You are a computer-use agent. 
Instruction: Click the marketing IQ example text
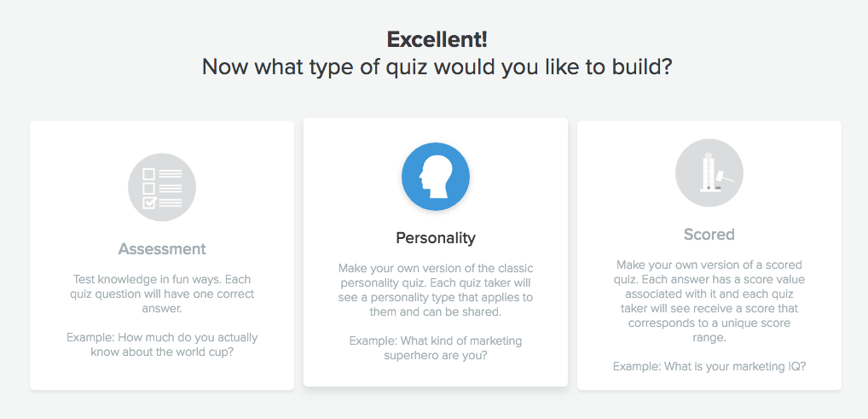tap(709, 366)
